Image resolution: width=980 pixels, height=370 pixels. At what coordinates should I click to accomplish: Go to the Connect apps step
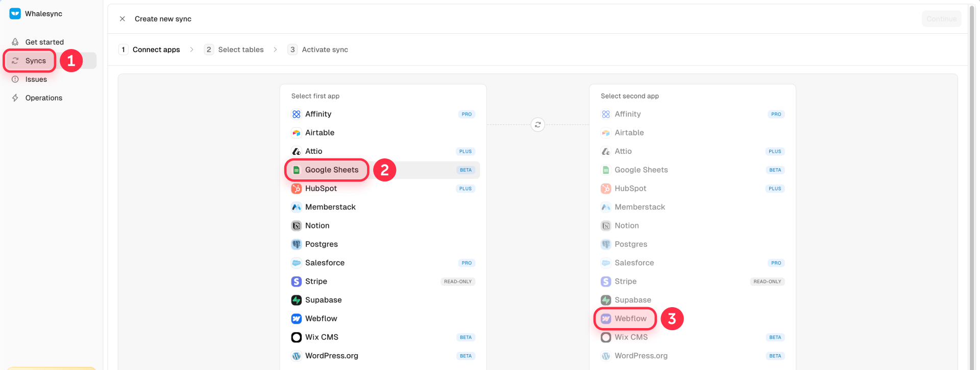(150, 50)
